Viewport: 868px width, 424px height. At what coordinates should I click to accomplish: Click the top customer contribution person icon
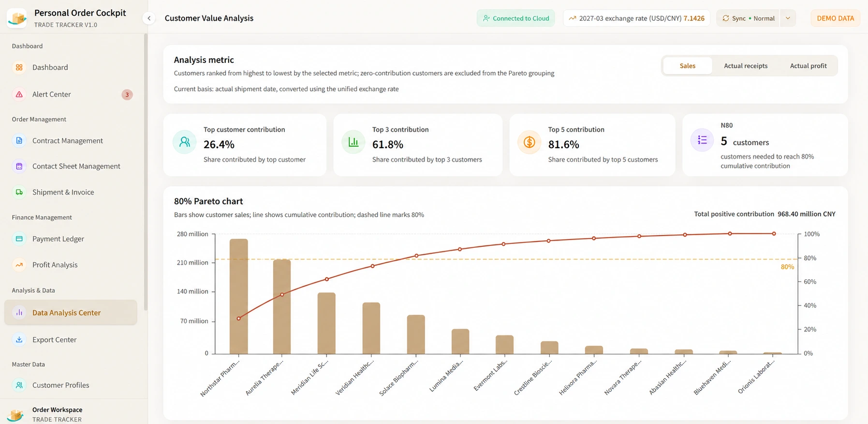[185, 142]
